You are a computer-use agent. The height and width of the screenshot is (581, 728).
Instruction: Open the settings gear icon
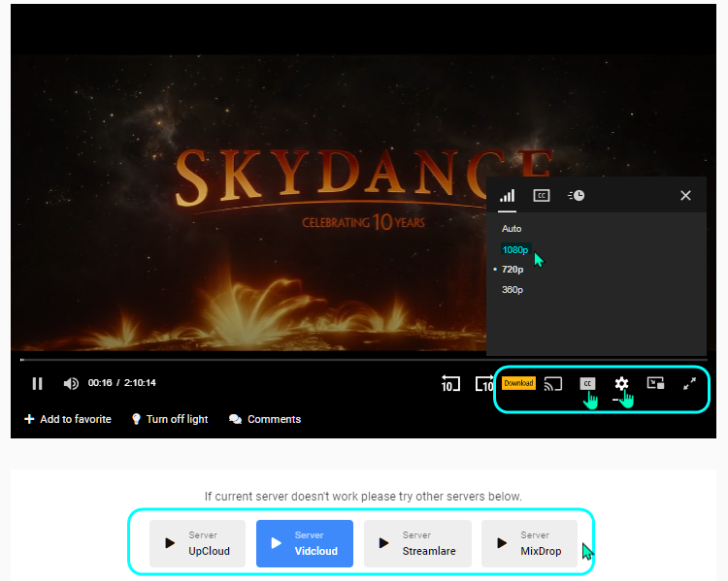tap(621, 383)
